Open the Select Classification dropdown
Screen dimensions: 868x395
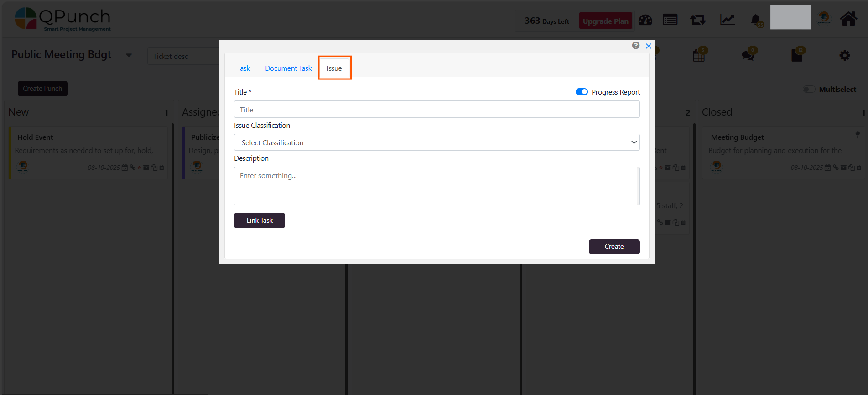(437, 142)
